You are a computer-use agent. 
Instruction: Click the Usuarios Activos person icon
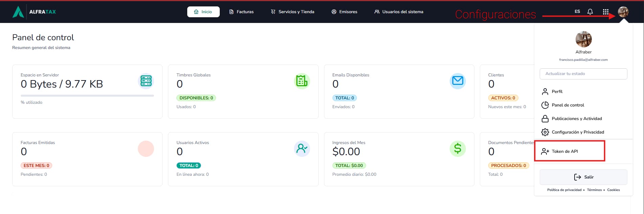point(302,149)
